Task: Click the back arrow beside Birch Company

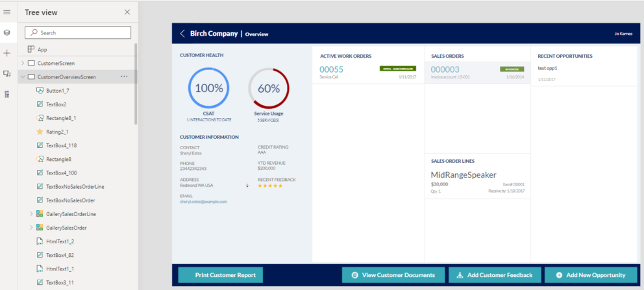Action: (182, 34)
